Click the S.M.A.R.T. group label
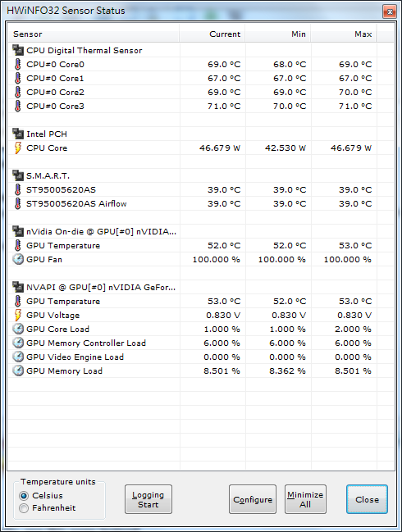 (48, 175)
